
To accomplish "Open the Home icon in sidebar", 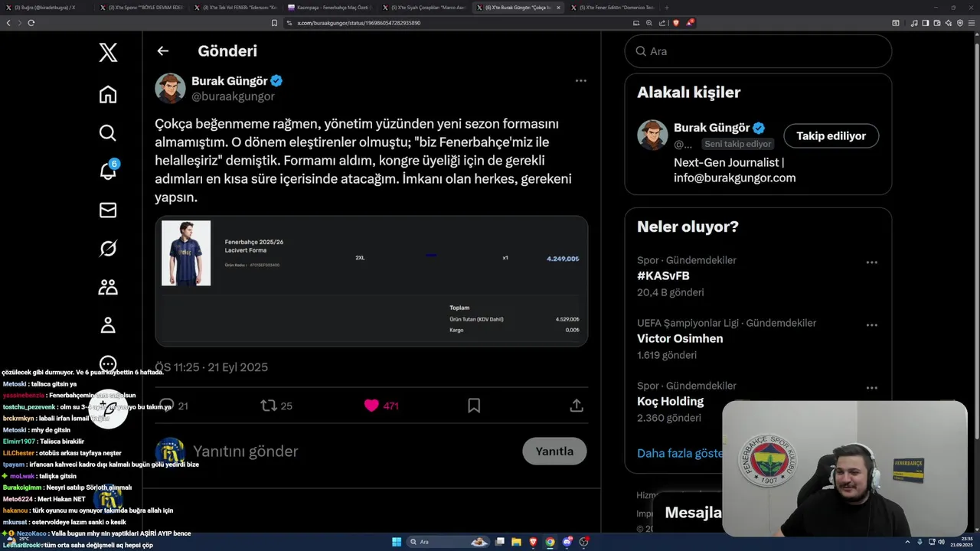I will [108, 94].
